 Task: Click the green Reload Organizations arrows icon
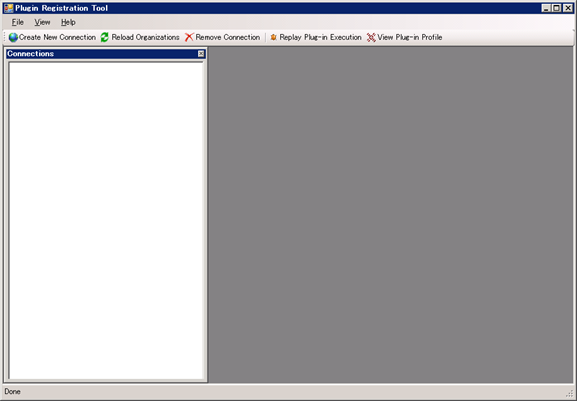click(105, 37)
